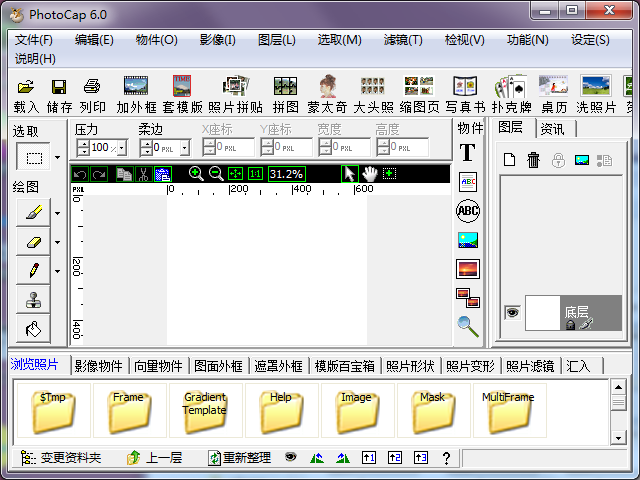The width and height of the screenshot is (640, 480).
Task: Switch to the 资讯 tab
Action: point(552,128)
